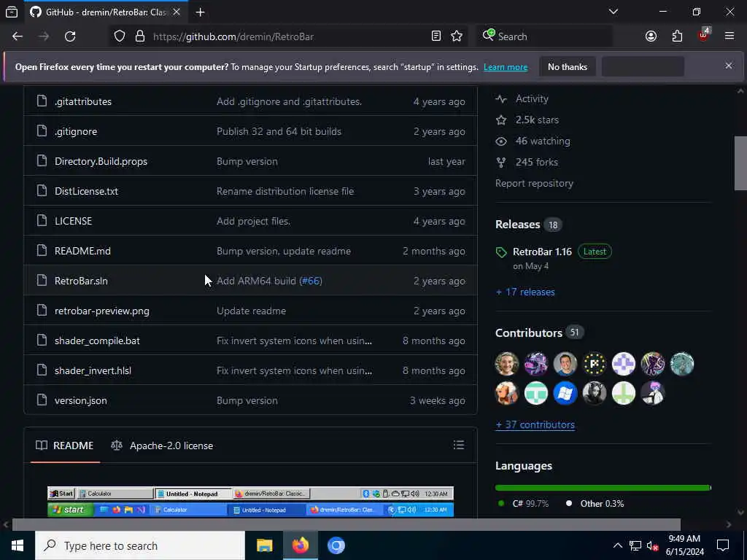This screenshot has width=747, height=560.
Task: Click the horizontal scrollbar
Action: pos(347,525)
